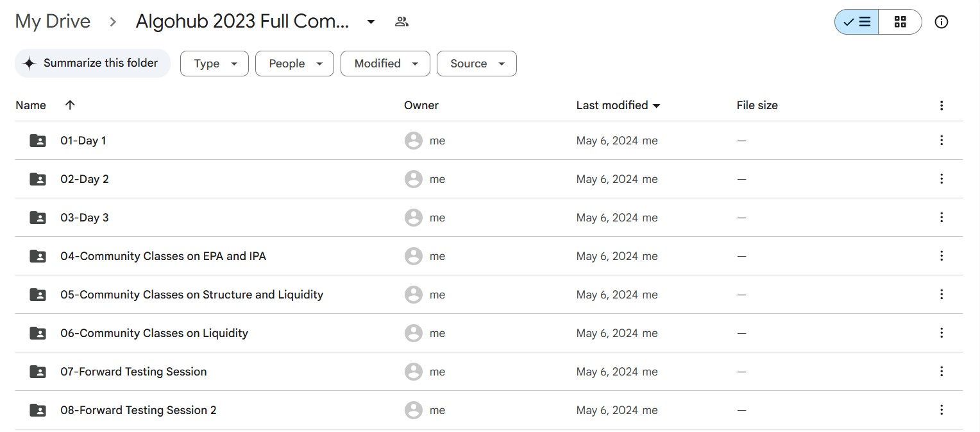
Task: Expand the Type filter dropdown
Action: pyautogui.click(x=214, y=64)
